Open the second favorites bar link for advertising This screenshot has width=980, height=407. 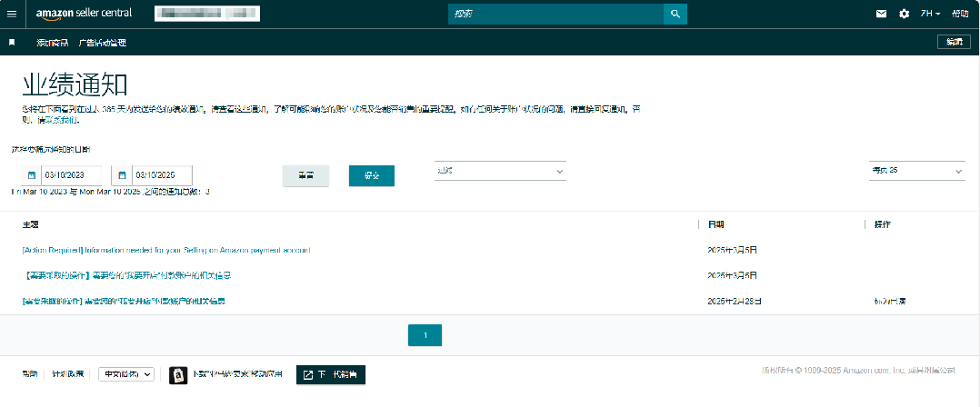coord(103,43)
